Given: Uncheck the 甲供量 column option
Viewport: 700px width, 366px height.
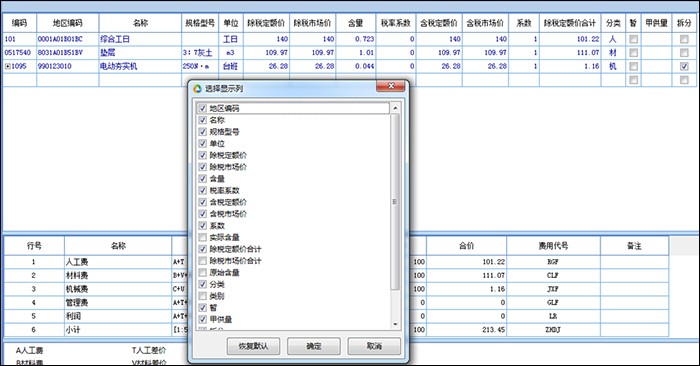Looking at the screenshot, I should pyautogui.click(x=202, y=319).
